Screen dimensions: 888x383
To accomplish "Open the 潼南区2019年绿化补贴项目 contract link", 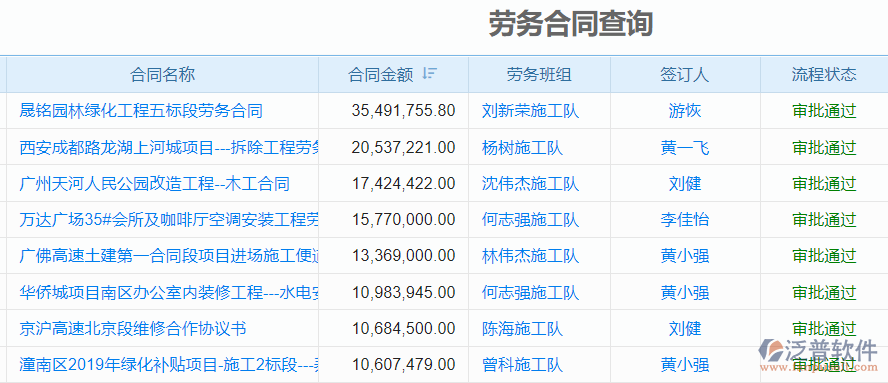I will [x=169, y=364].
